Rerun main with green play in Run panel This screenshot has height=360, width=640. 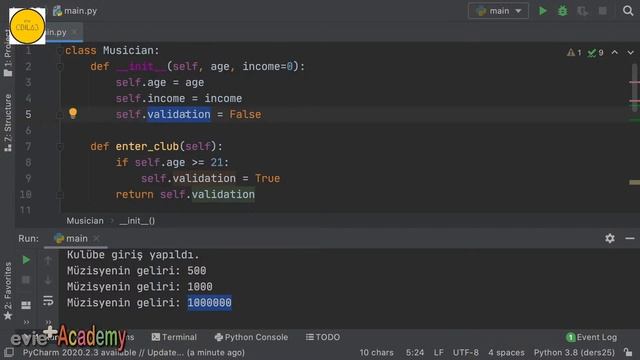[26, 260]
